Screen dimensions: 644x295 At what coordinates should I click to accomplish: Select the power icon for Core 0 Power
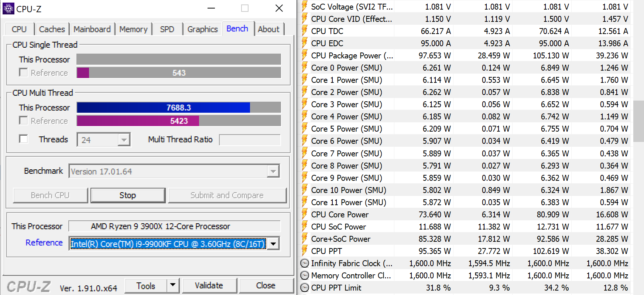coord(305,68)
